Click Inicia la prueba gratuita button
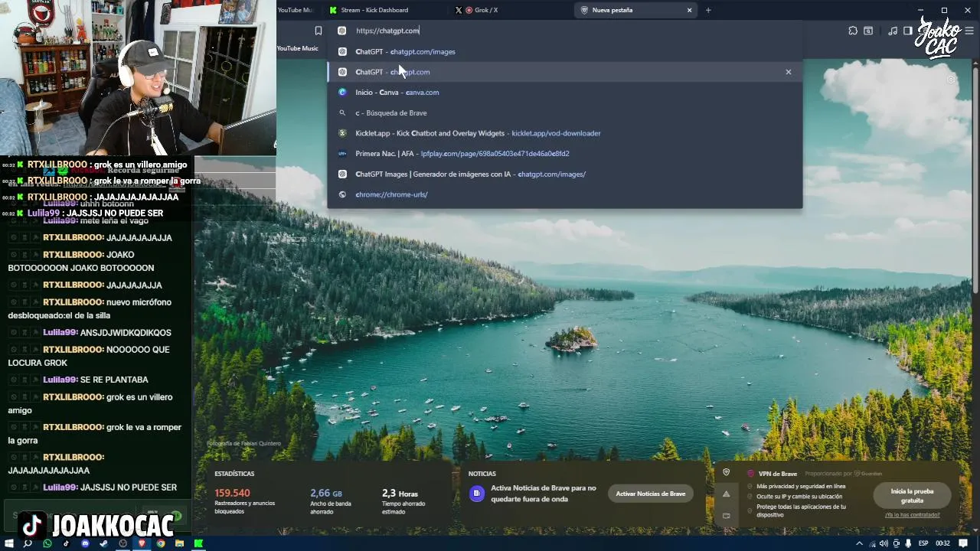The image size is (980, 551). [912, 496]
